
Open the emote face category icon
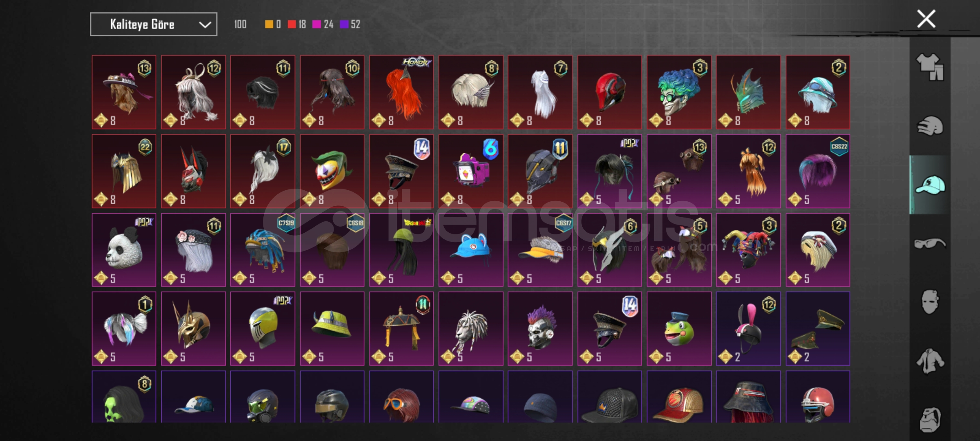930,419
